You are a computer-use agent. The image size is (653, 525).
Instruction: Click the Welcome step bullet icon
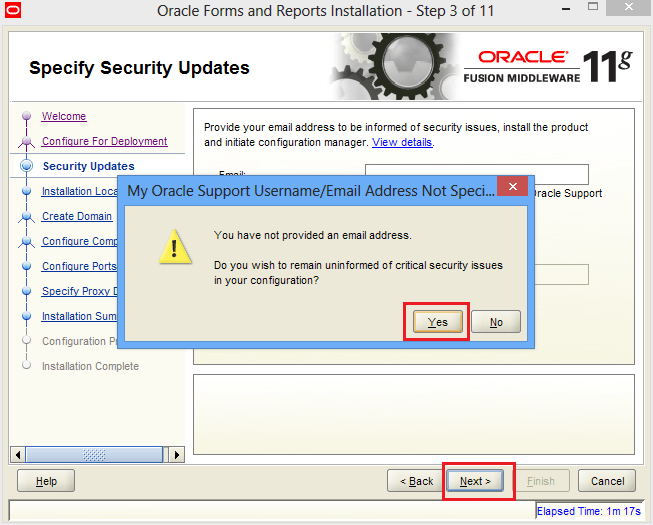pos(26,115)
